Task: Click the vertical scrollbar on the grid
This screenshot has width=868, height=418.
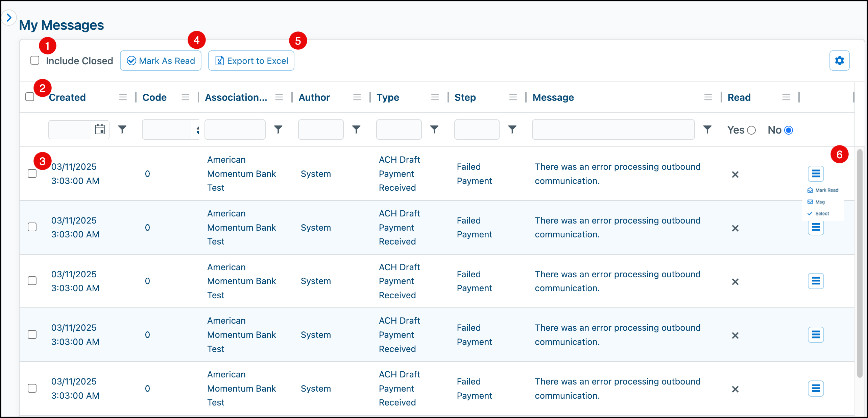Action: coord(860,264)
